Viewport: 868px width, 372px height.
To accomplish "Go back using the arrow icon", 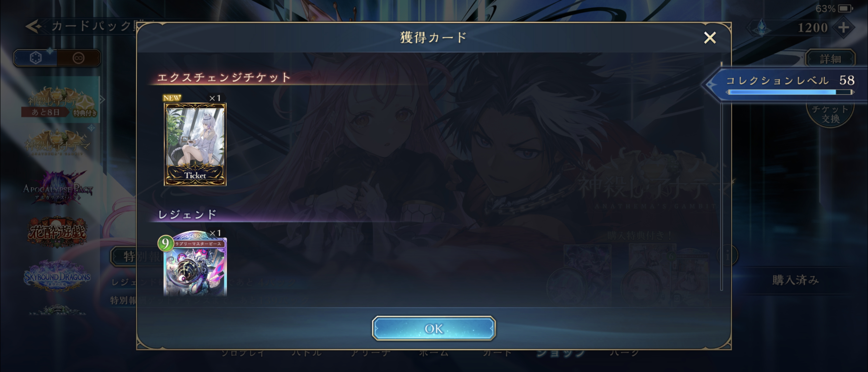I will pos(34,26).
